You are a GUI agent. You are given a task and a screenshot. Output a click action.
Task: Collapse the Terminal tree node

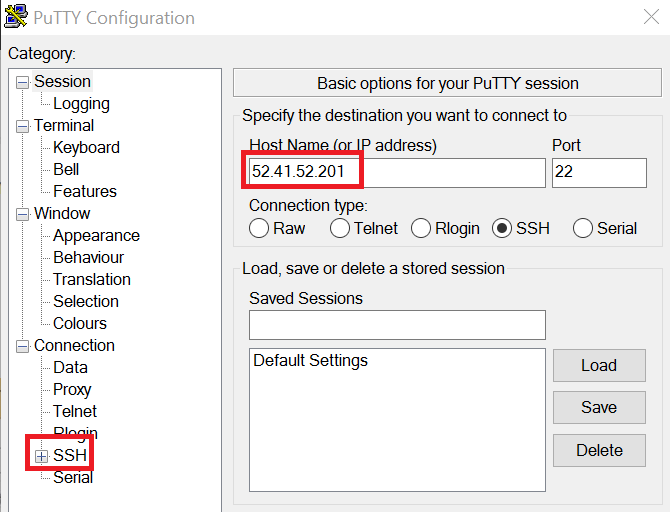[x=22, y=126]
